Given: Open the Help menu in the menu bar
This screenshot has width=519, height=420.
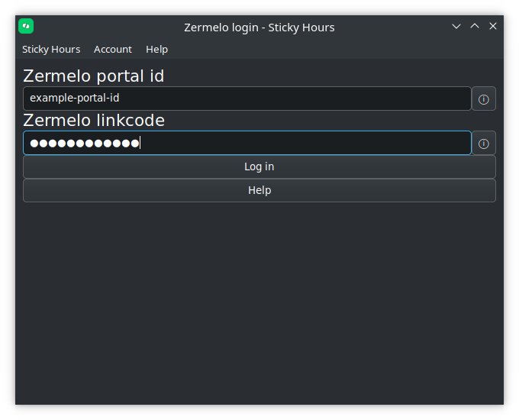Looking at the screenshot, I should point(157,50).
